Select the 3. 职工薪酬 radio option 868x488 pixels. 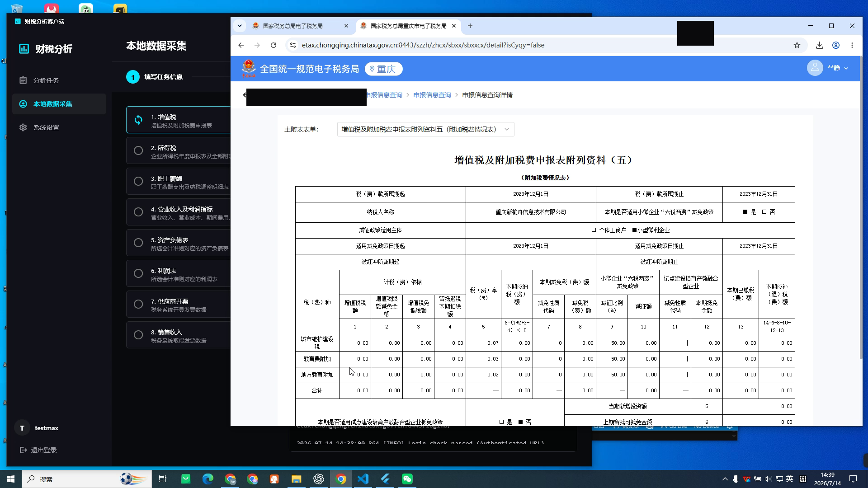tap(138, 181)
